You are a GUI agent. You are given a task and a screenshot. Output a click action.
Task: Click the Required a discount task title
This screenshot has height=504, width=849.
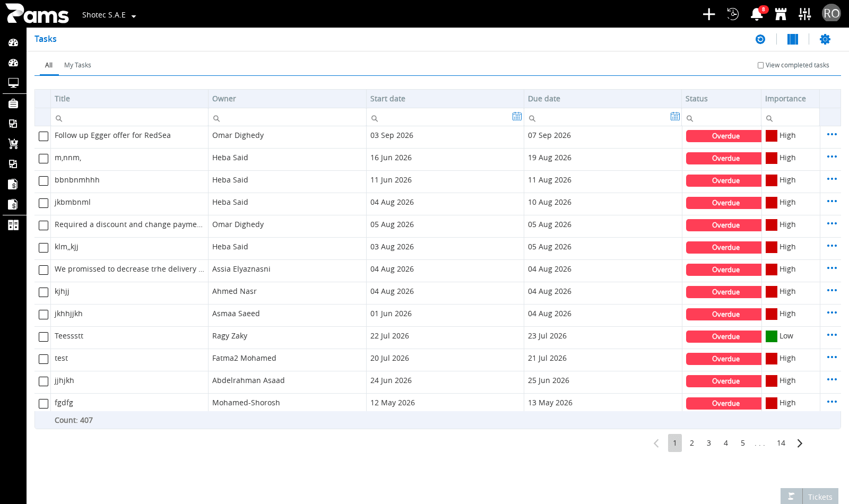(x=128, y=224)
